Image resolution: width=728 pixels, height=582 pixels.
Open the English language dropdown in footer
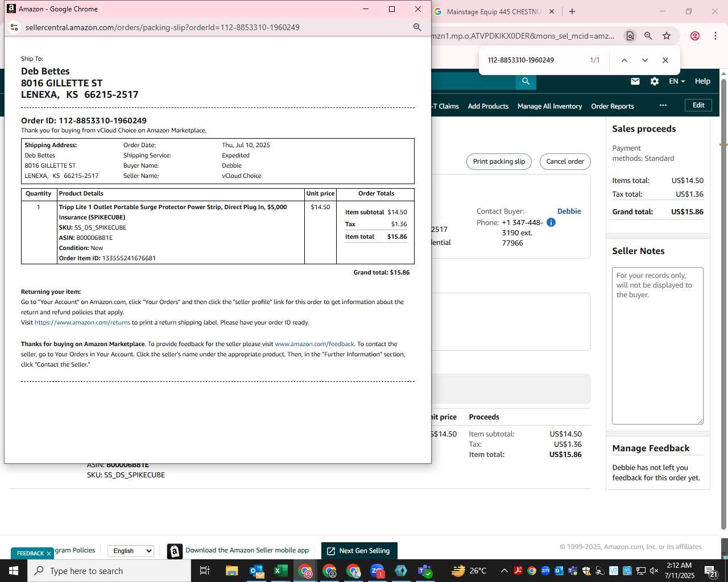[x=131, y=551]
